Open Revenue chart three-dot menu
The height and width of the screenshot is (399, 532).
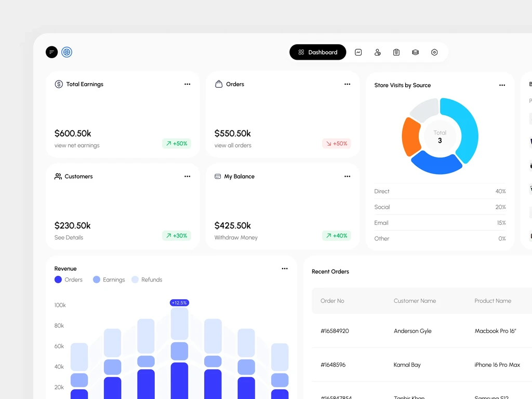point(285,269)
